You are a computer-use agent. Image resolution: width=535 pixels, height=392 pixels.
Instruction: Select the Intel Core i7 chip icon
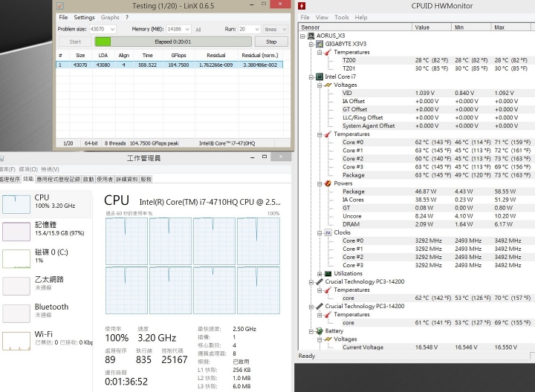pyautogui.click(x=320, y=76)
